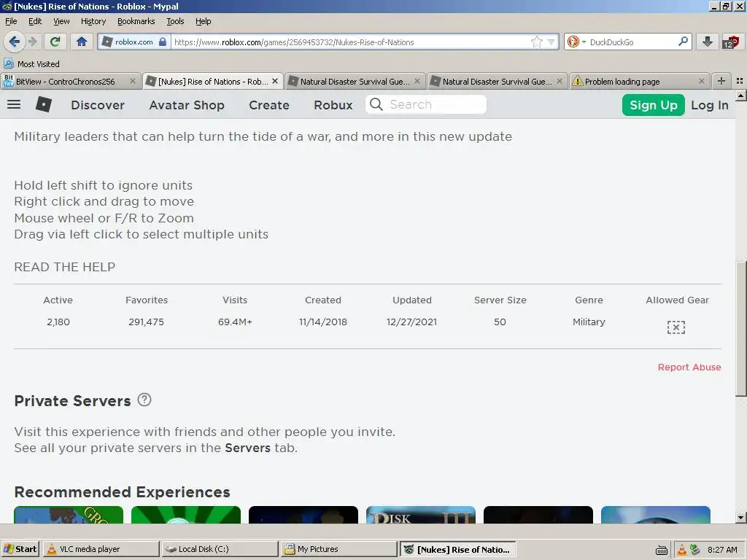Click the Allowed Gear disabled icon

tap(676, 327)
